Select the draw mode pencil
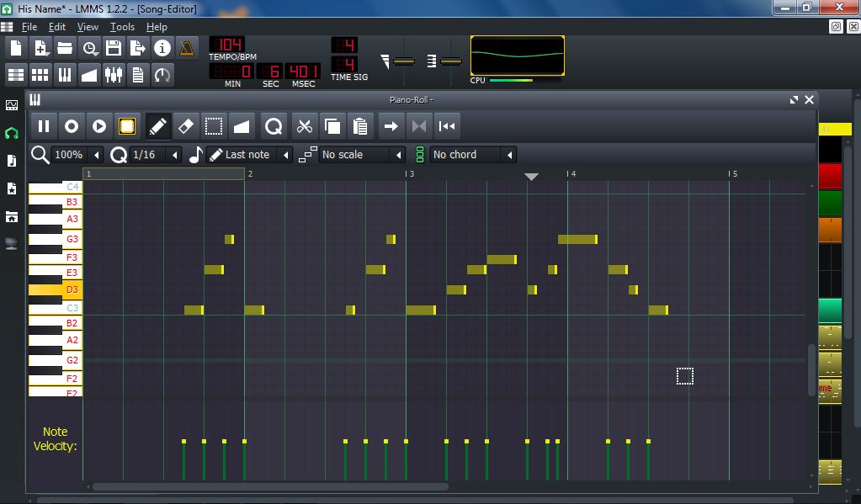 [x=157, y=126]
